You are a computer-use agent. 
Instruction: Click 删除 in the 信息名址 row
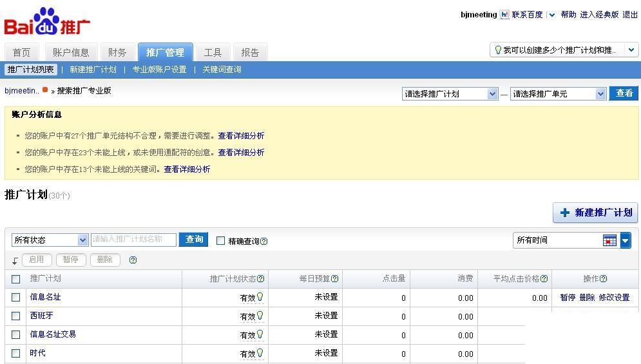click(587, 298)
